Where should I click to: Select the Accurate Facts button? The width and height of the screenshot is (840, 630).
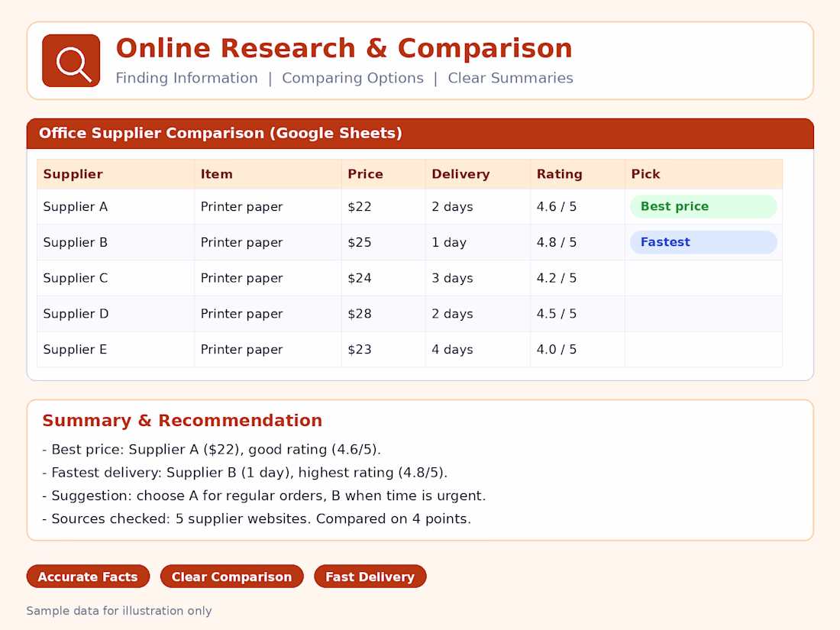click(x=88, y=577)
